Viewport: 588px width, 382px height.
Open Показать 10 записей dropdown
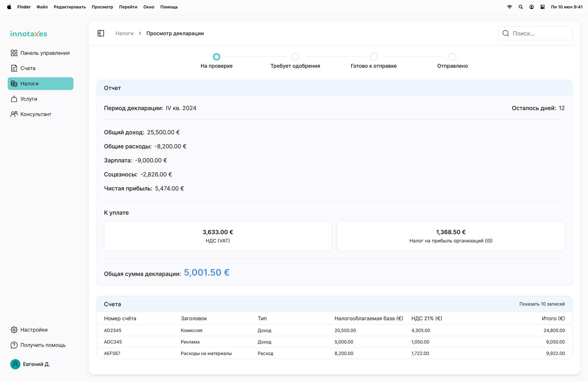(x=542, y=304)
